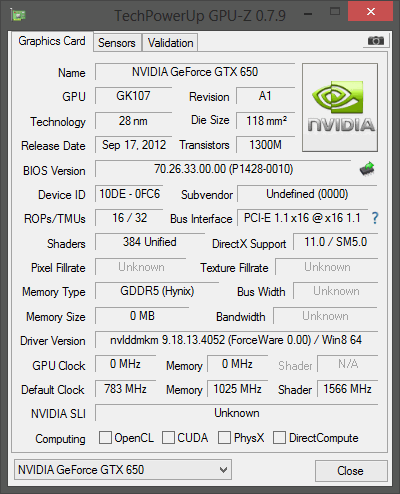Click the Device ID field 10DE - 0FC6

[x=129, y=194]
